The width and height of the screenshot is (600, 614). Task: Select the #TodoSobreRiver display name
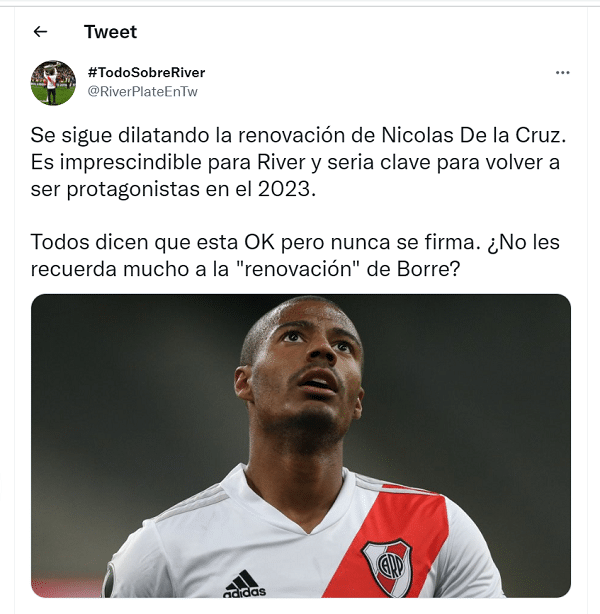point(146,72)
